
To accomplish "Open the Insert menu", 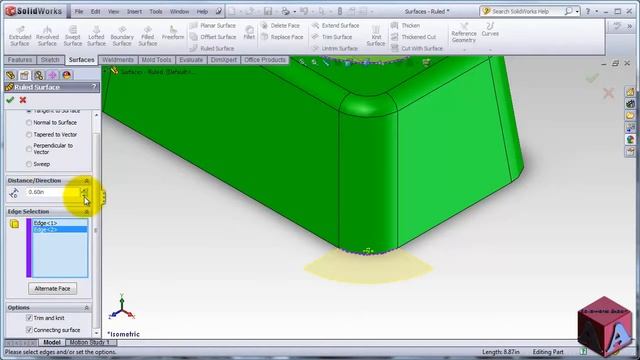I will tap(134, 11).
